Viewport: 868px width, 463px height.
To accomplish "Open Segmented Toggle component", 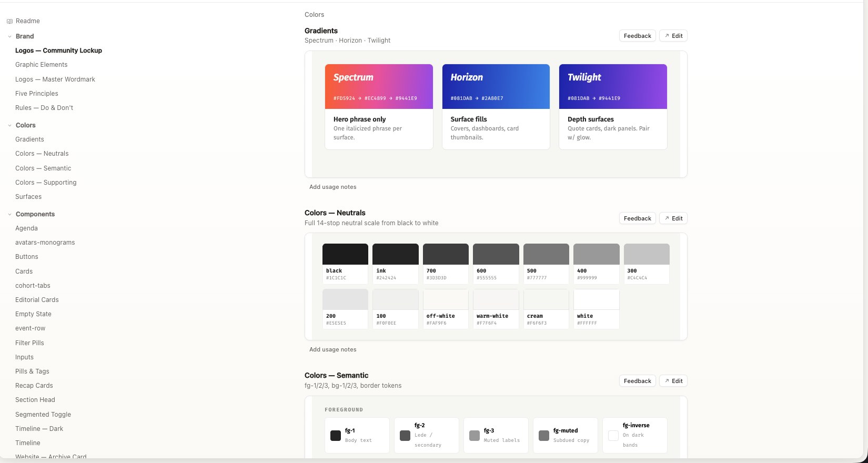I will point(43,415).
